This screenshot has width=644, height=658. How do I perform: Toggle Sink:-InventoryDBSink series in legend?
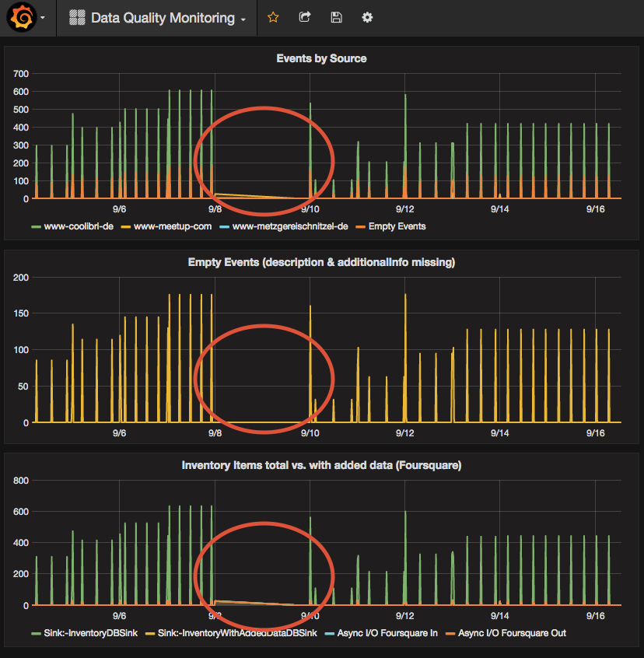(91, 633)
